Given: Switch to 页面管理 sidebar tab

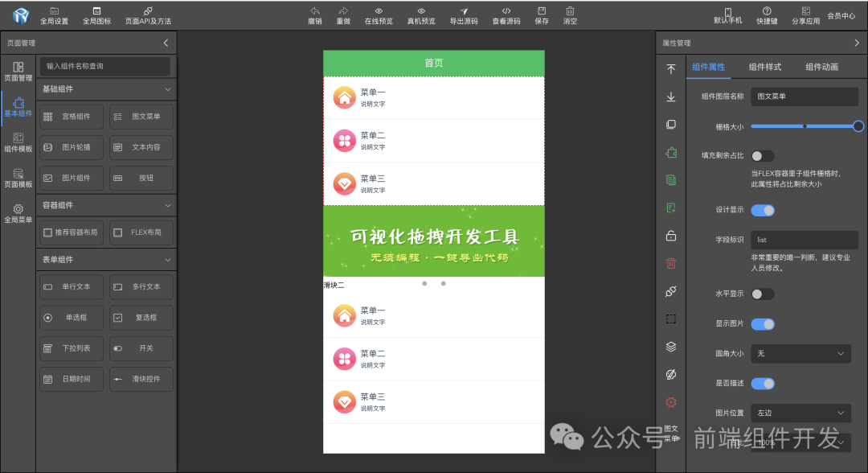Looking at the screenshot, I should tap(18, 72).
